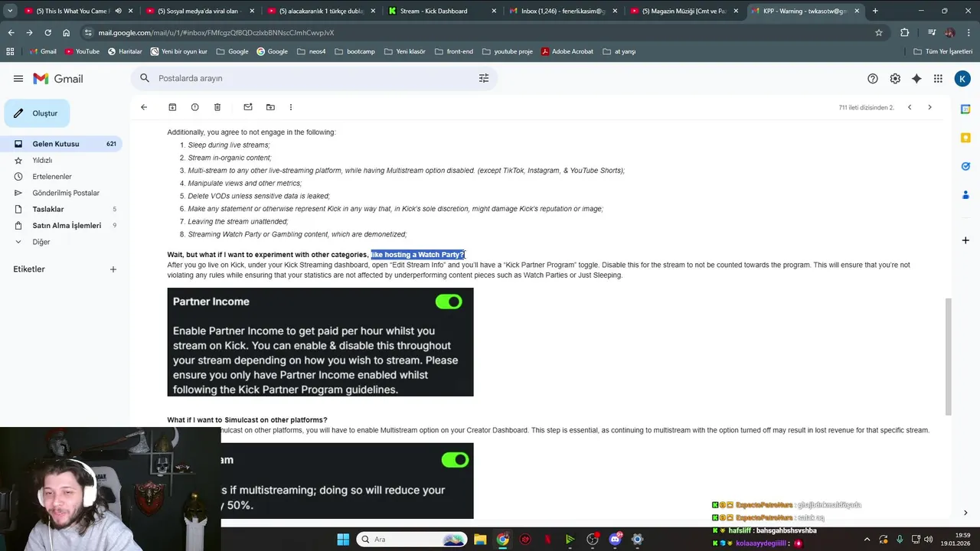Open the Gemini sparkle icon
Screen dimensions: 980x551
tap(916, 79)
